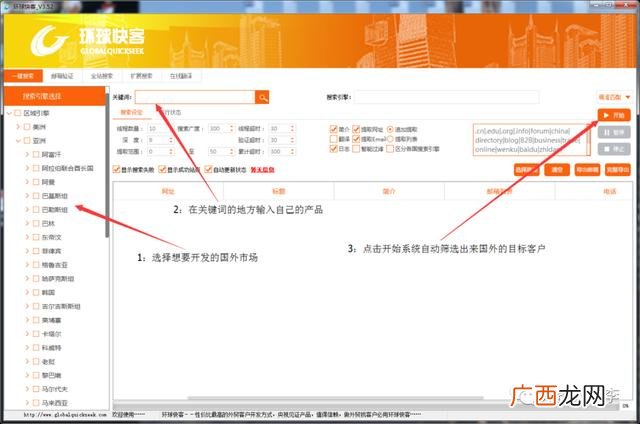This screenshot has height=424, width=640.
Task: Switch to the 一键搜索 tab
Action: click(23, 76)
